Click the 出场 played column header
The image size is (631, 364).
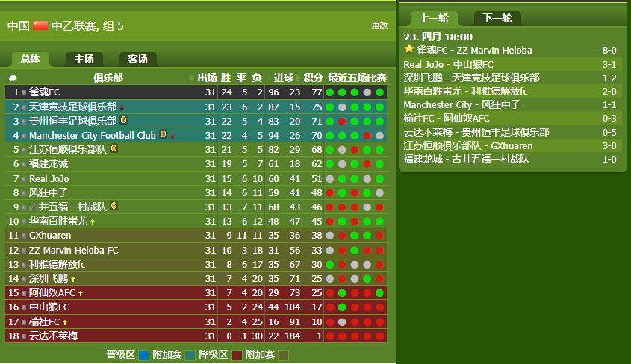point(207,78)
